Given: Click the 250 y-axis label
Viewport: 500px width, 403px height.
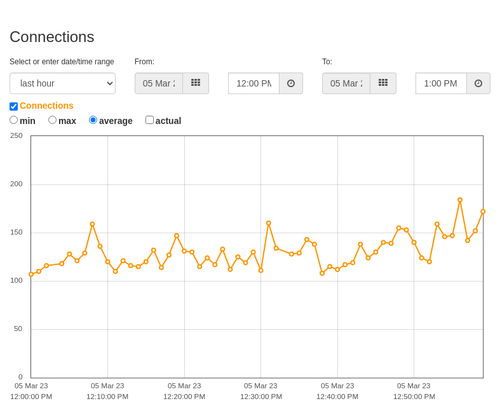Looking at the screenshot, I should click(16, 136).
